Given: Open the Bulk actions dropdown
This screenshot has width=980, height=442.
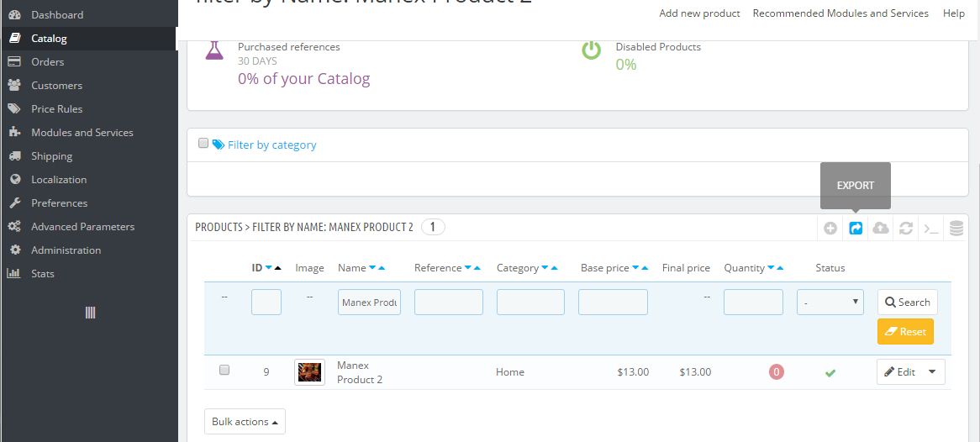Looking at the screenshot, I should point(245,422).
